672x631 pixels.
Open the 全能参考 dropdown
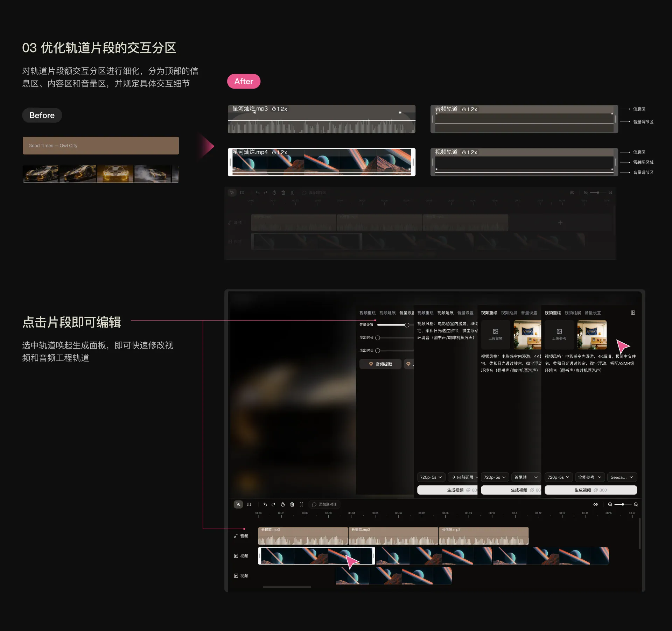pyautogui.click(x=590, y=477)
